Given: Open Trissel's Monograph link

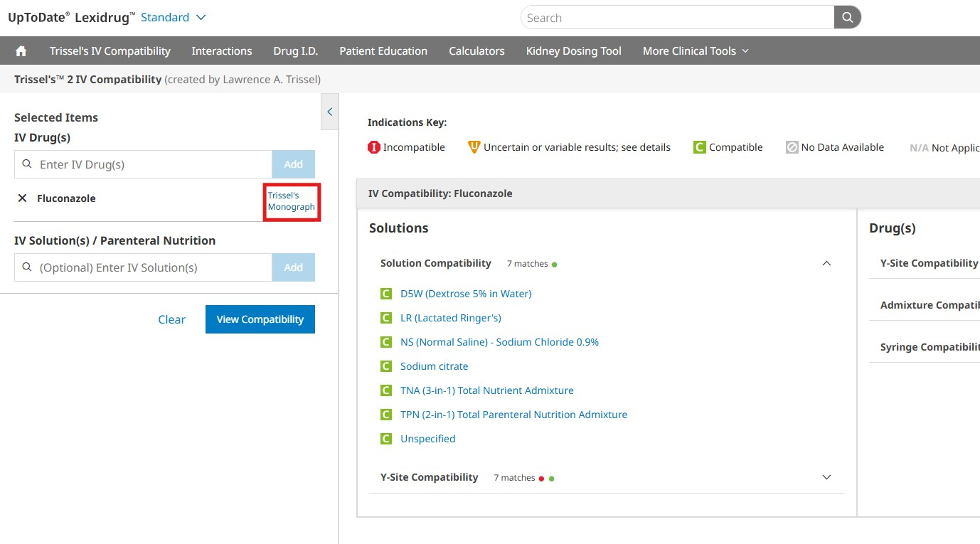Looking at the screenshot, I should tap(291, 201).
